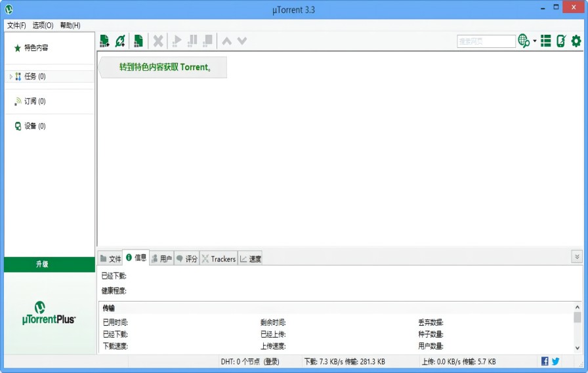
Task: Click the 上传速度 label
Action: (x=273, y=346)
